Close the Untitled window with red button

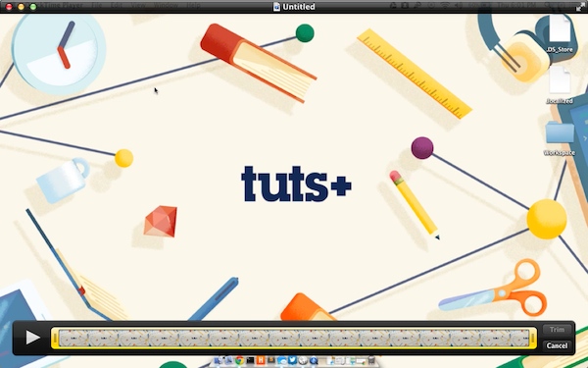(x=9, y=7)
